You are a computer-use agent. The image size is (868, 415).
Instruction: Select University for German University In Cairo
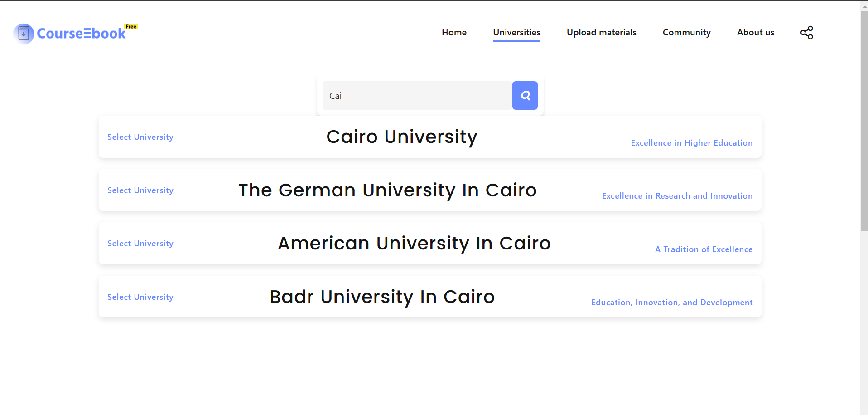coord(140,190)
